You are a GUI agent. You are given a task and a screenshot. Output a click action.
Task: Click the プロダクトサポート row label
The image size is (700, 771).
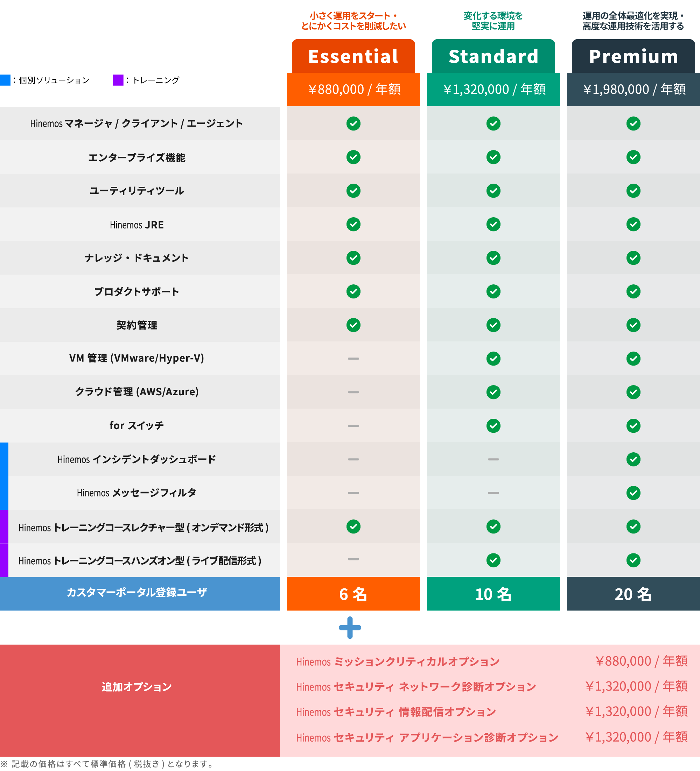pos(136,292)
